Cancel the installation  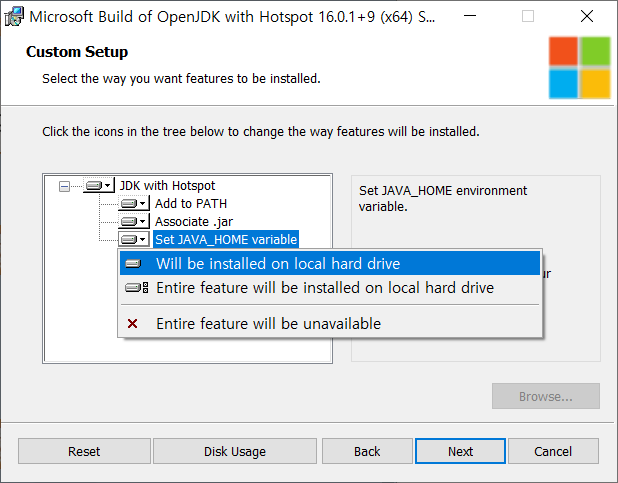click(553, 451)
